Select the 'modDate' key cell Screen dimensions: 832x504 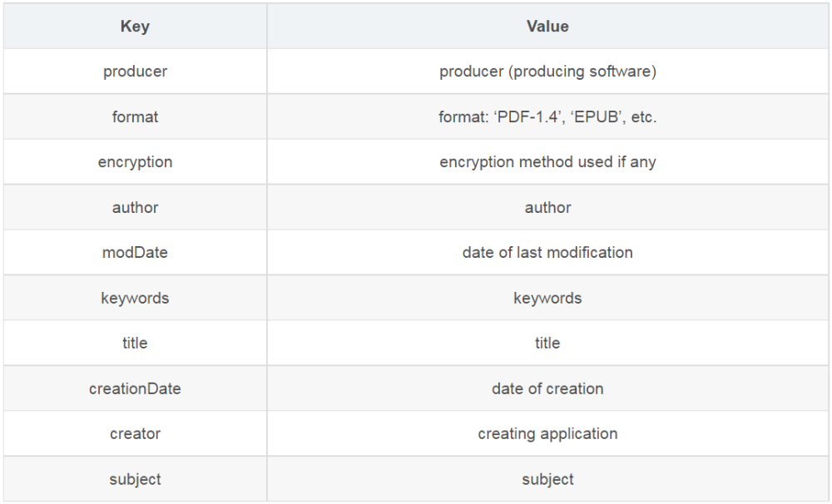(135, 252)
